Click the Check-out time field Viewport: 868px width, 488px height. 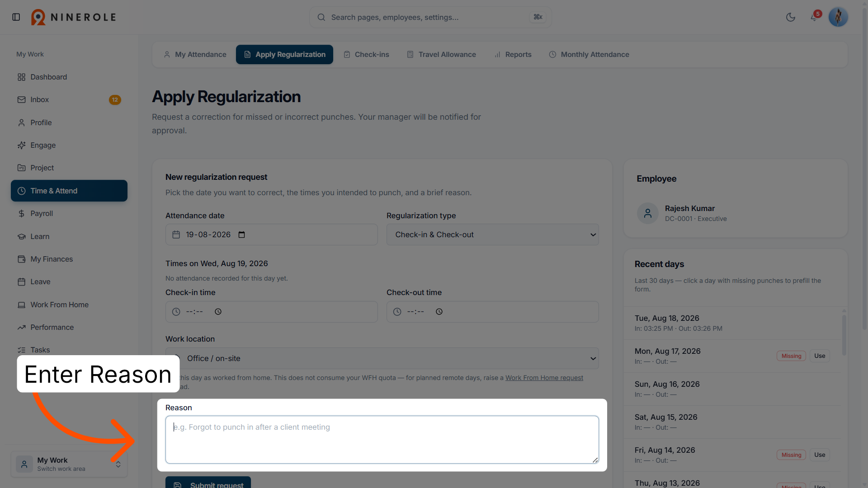492,312
